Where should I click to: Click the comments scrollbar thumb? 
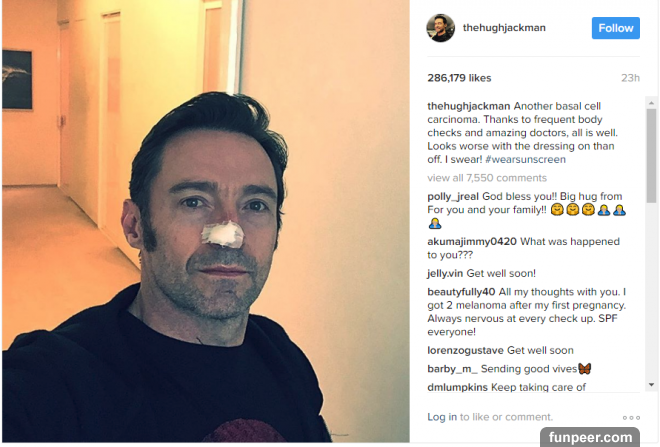(652, 156)
